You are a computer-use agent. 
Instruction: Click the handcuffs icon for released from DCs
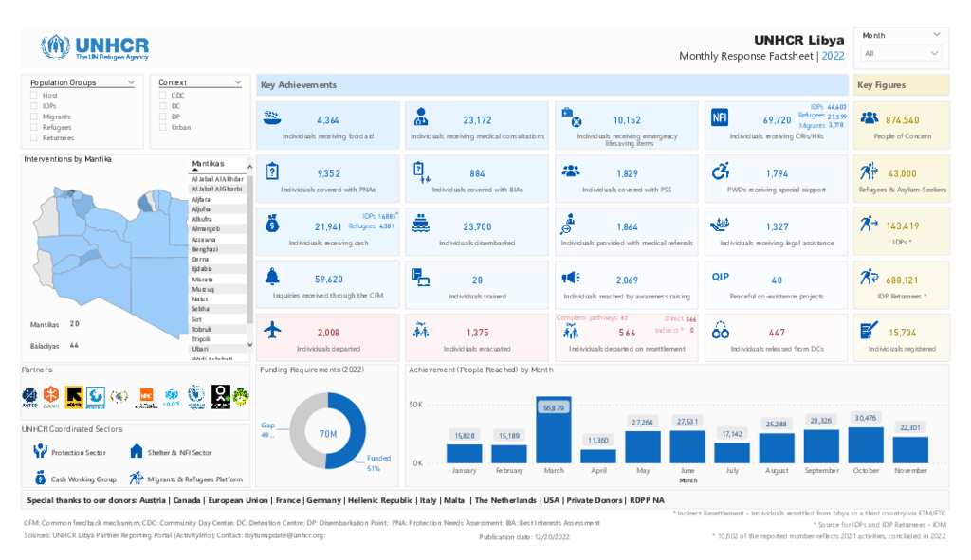pos(721,332)
